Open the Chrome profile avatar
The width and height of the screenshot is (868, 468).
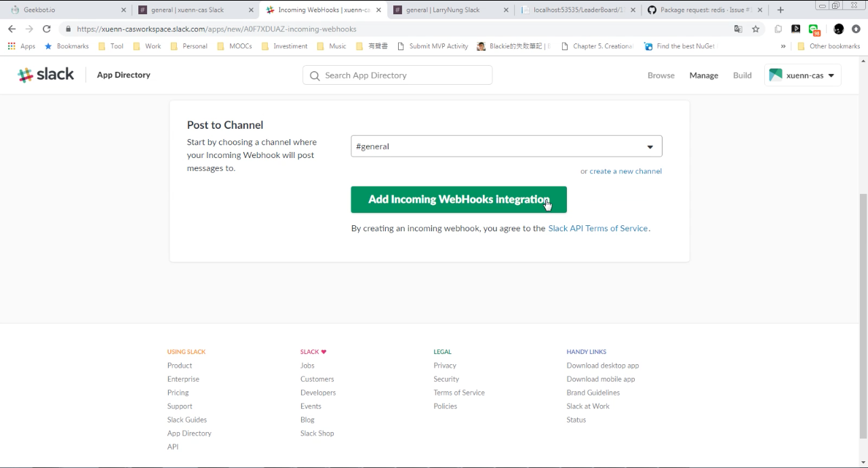click(x=839, y=29)
